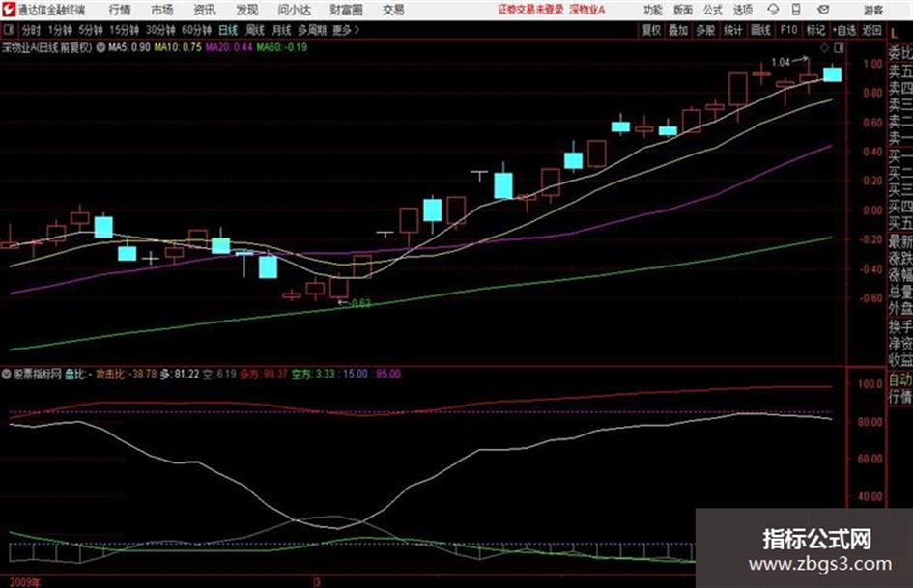Open the 资讯 menu
The image size is (913, 588).
coord(204,10)
